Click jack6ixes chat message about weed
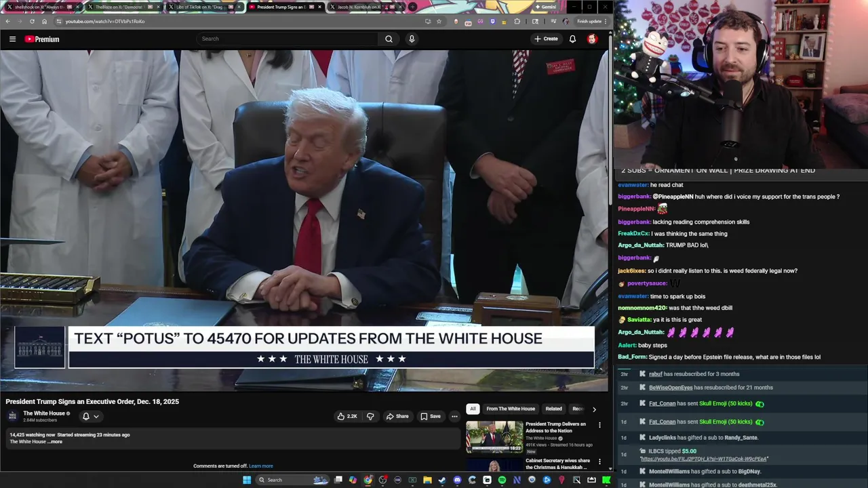This screenshot has width=868, height=488. (707, 270)
